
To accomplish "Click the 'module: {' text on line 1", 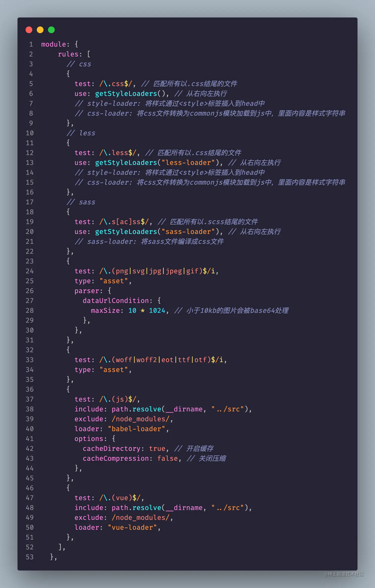I will [60, 44].
